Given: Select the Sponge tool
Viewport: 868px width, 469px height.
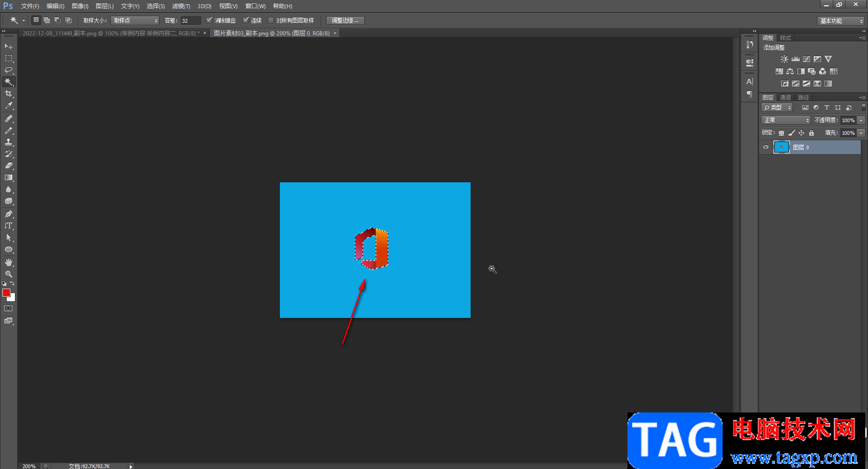Looking at the screenshot, I should click(9, 201).
